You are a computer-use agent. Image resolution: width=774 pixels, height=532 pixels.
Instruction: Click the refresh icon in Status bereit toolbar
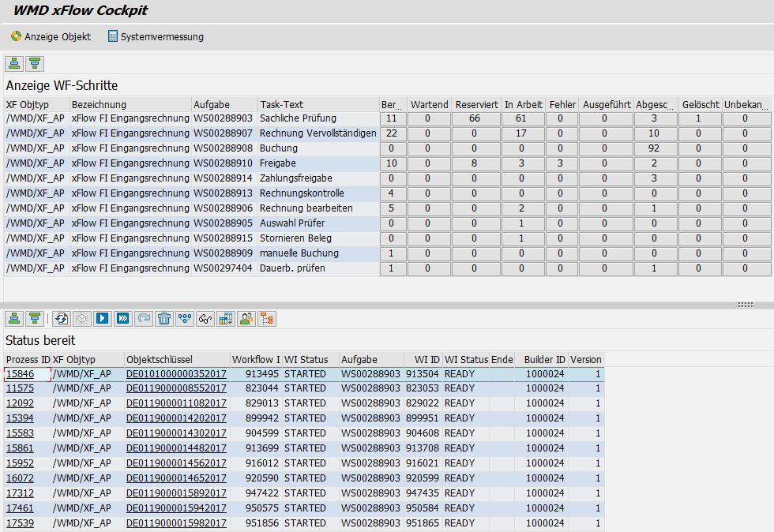click(61, 319)
